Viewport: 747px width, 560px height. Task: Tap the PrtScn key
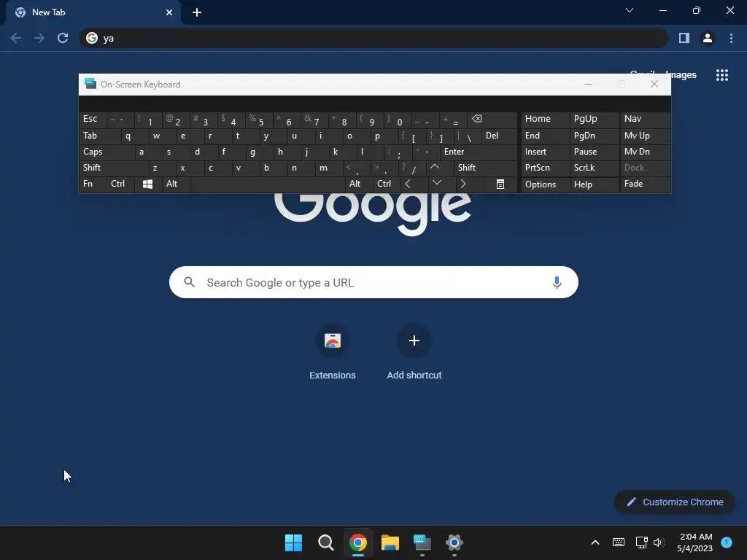[x=546, y=168]
